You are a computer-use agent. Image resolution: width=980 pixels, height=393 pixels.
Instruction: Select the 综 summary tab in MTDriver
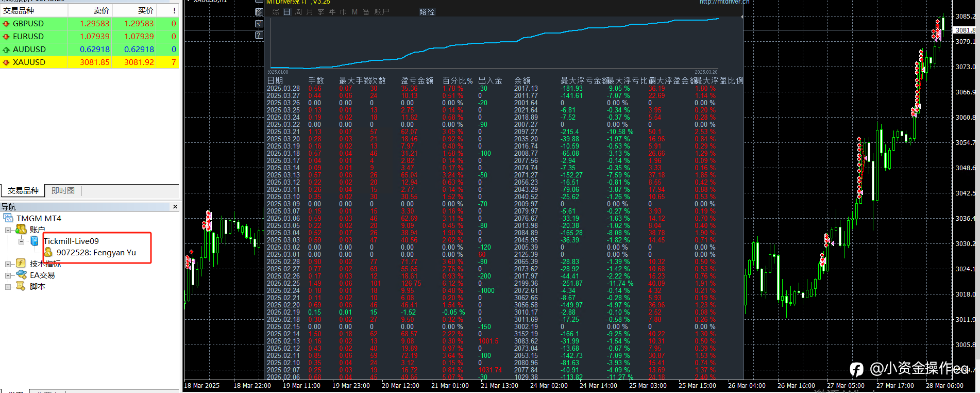(276, 12)
